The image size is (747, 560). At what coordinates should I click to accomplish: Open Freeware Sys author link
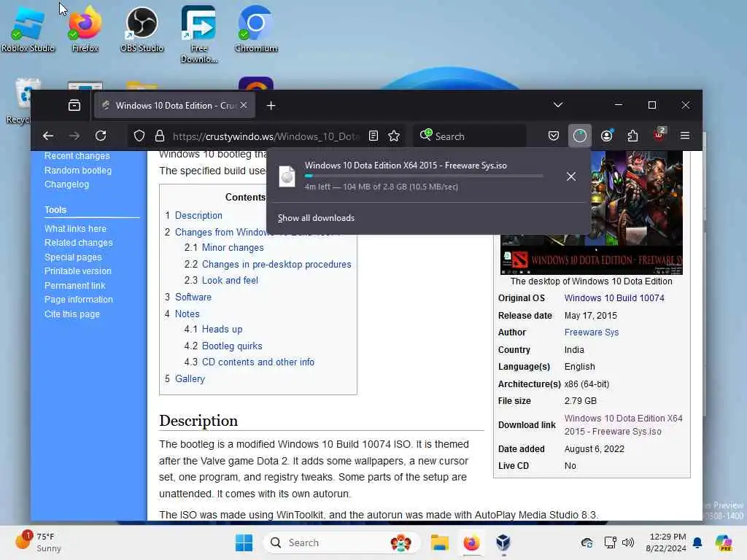coord(591,332)
